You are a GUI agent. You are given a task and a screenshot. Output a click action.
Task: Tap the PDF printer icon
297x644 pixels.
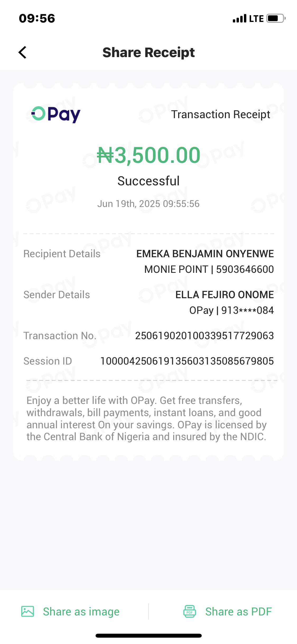pyautogui.click(x=190, y=611)
